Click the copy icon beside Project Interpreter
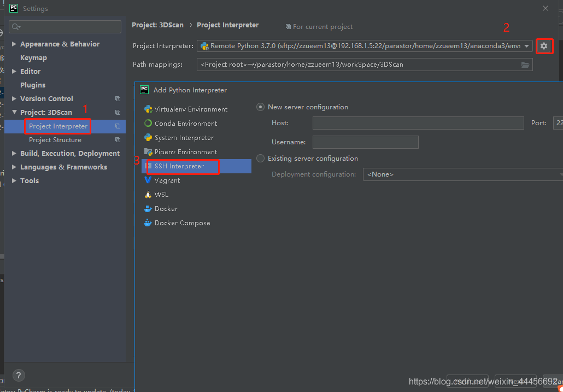Screen dimensions: 563x392 click(118, 126)
